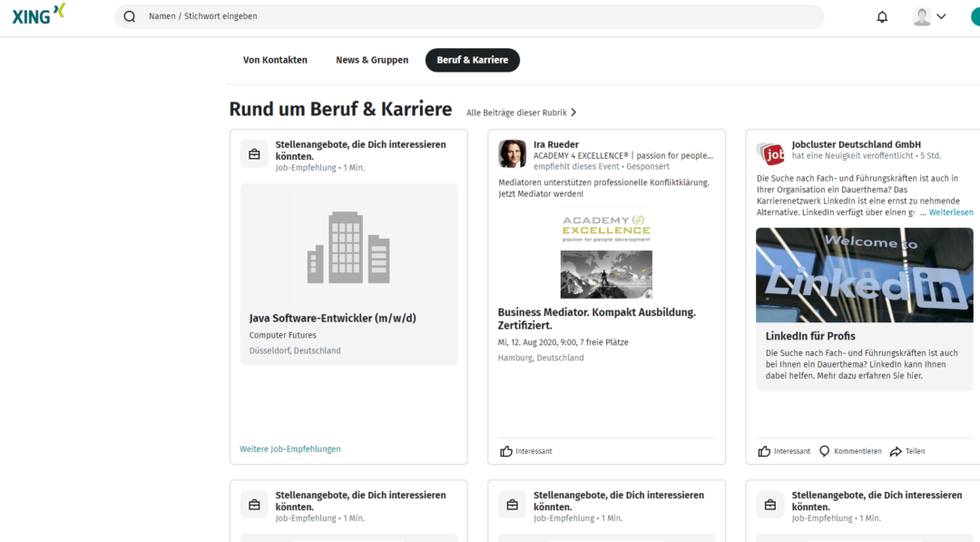The width and height of the screenshot is (980, 542).
Task: Open Alle Beiträge dieser Rubrik
Action: 522,113
